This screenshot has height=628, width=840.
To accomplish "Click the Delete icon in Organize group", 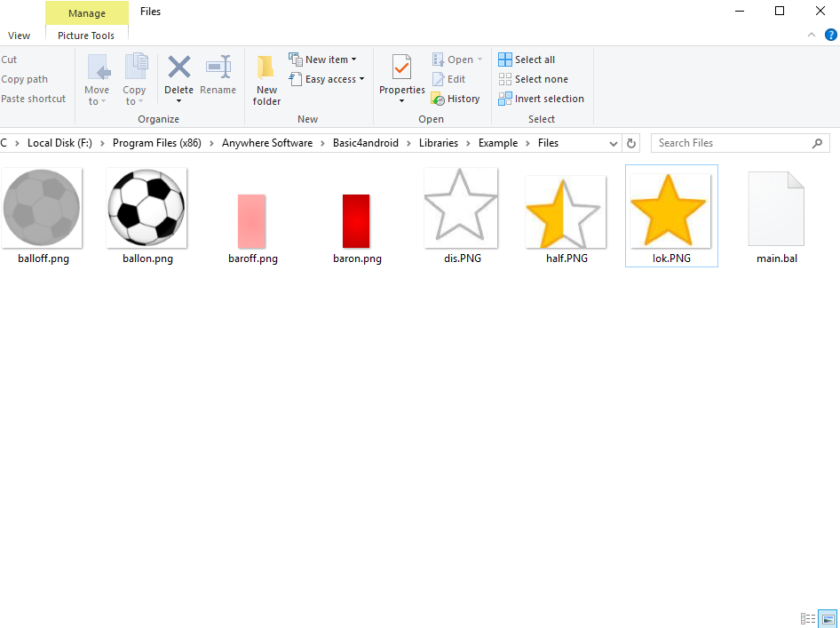I will pos(179,69).
